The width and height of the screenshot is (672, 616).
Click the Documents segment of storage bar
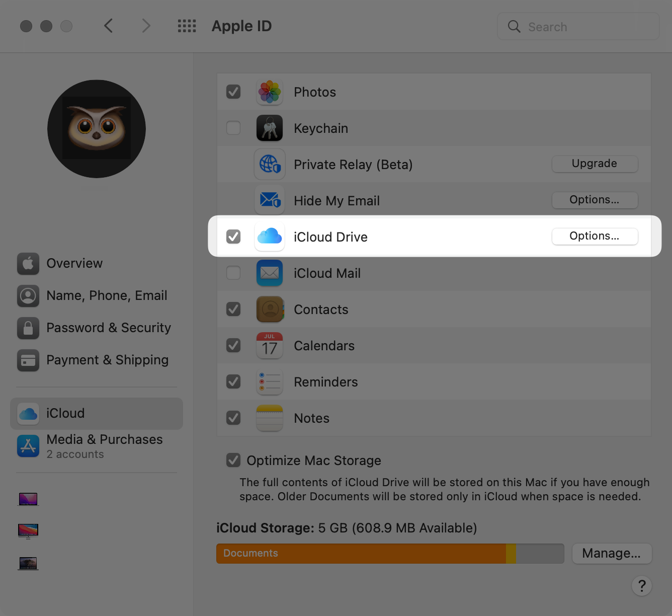pos(361,554)
